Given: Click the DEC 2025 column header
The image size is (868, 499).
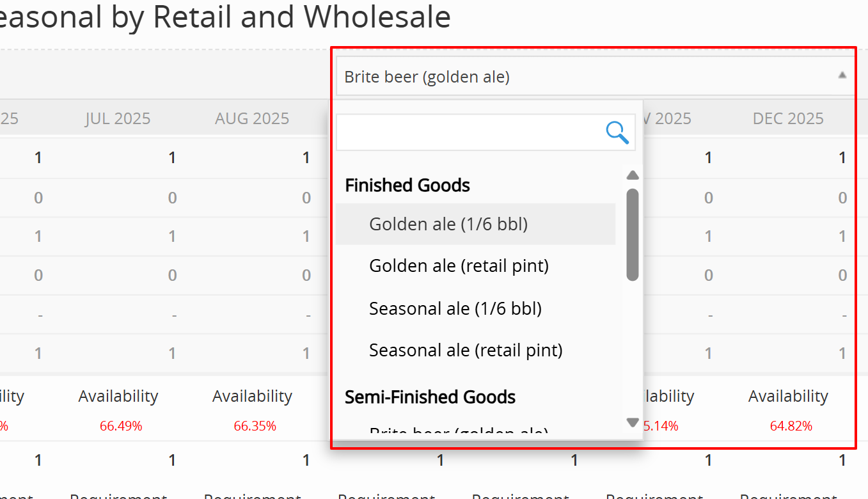Looking at the screenshot, I should 788,118.
